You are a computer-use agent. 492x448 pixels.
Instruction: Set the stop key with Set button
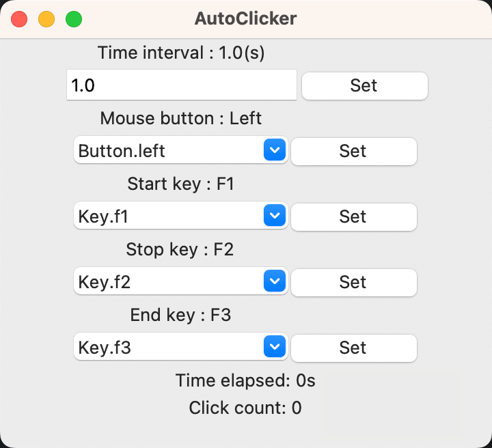[353, 282]
